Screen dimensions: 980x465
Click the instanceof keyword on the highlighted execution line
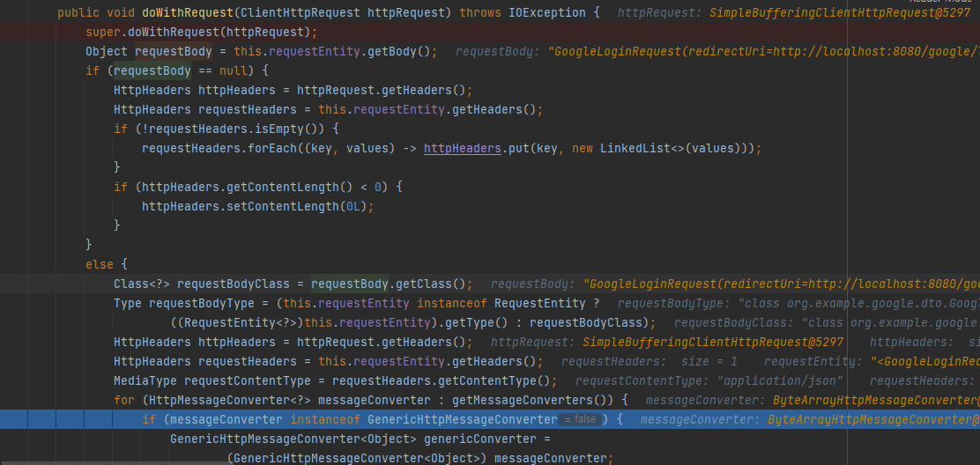[325, 419]
